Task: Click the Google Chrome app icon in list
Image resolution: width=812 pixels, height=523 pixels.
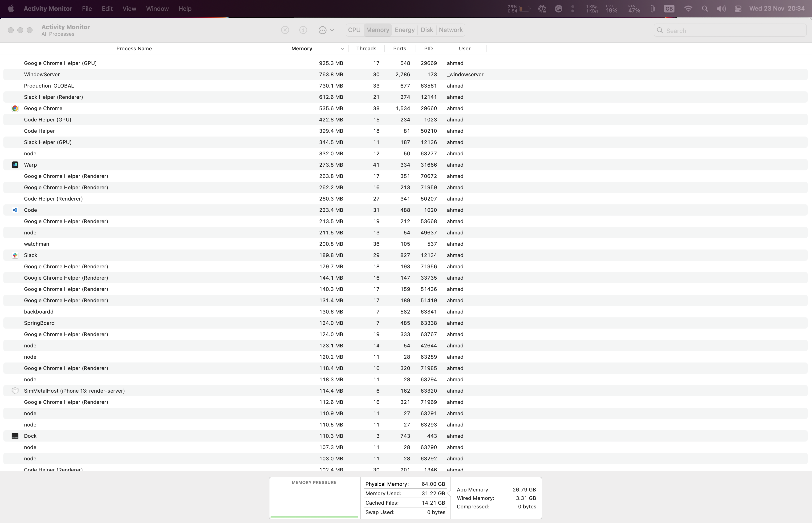Action: click(15, 108)
